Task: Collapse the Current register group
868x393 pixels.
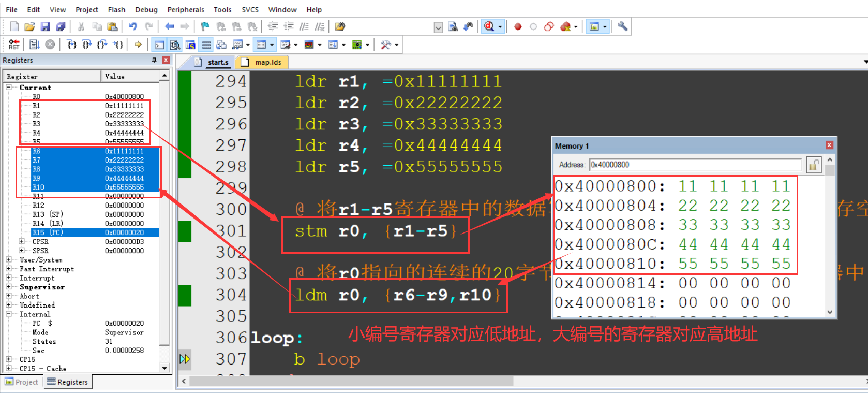Action: (x=9, y=88)
